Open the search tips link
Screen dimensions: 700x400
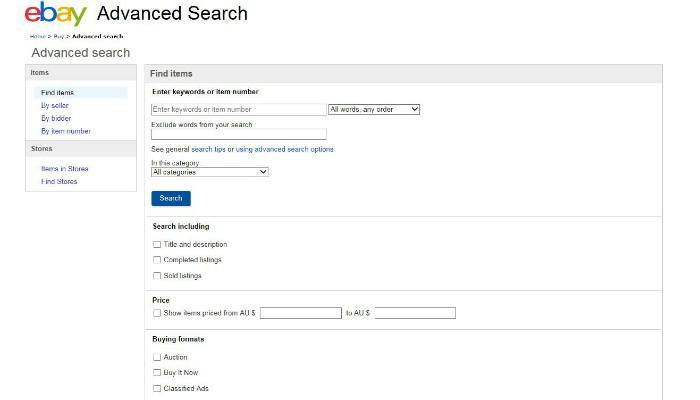pyautogui.click(x=208, y=149)
